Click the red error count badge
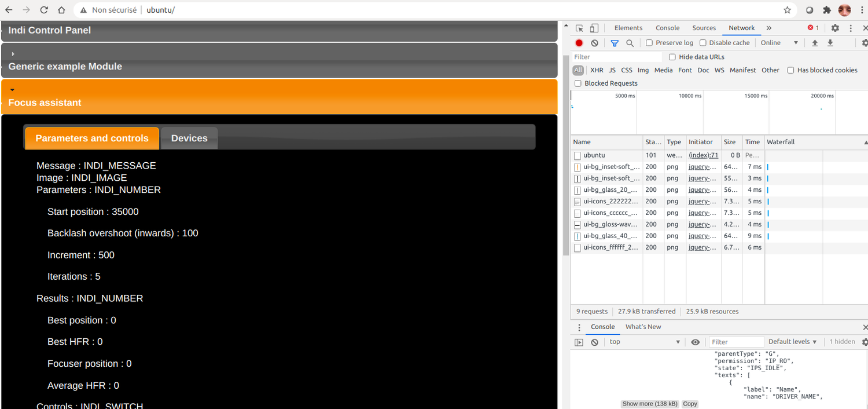Viewport: 868px width, 409px height. (x=813, y=28)
